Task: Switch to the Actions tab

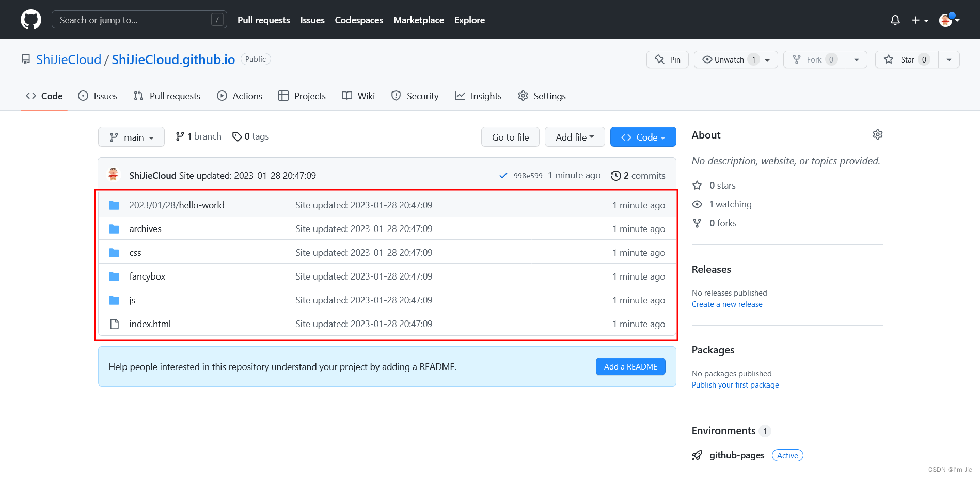Action: [240, 96]
